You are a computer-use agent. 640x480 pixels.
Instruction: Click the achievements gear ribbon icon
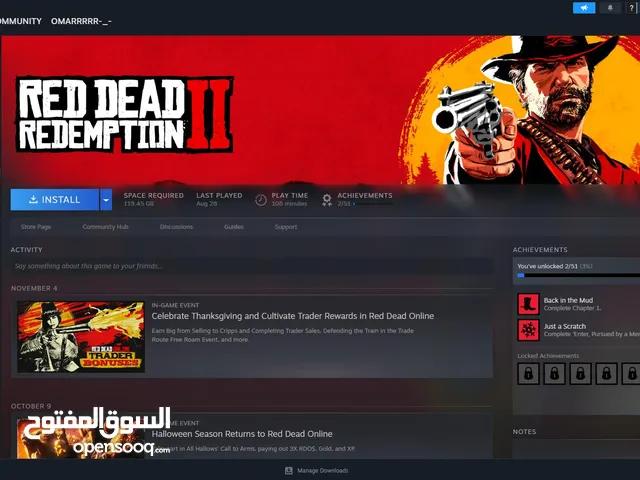327,200
